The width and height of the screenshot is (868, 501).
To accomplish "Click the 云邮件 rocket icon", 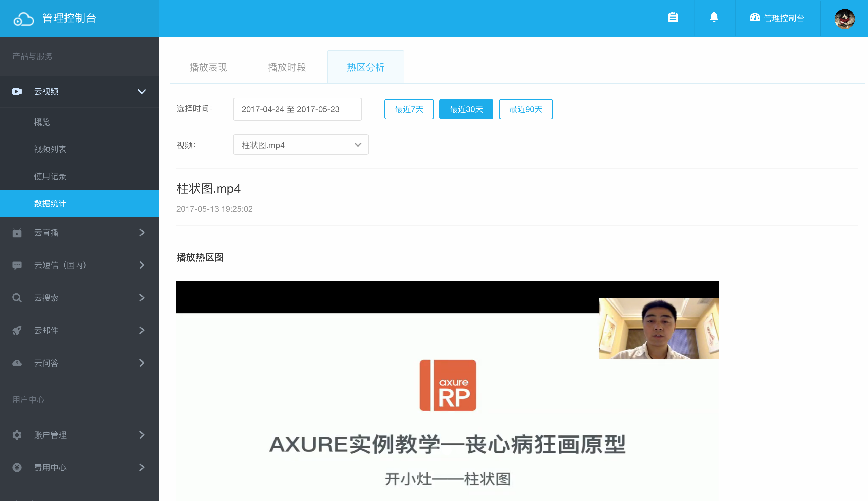I will click(x=17, y=330).
